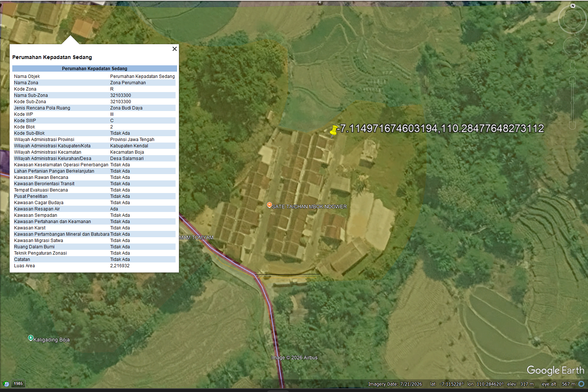
Task: Click zoom out at bottom of zoom slider
Action: click(x=572, y=125)
